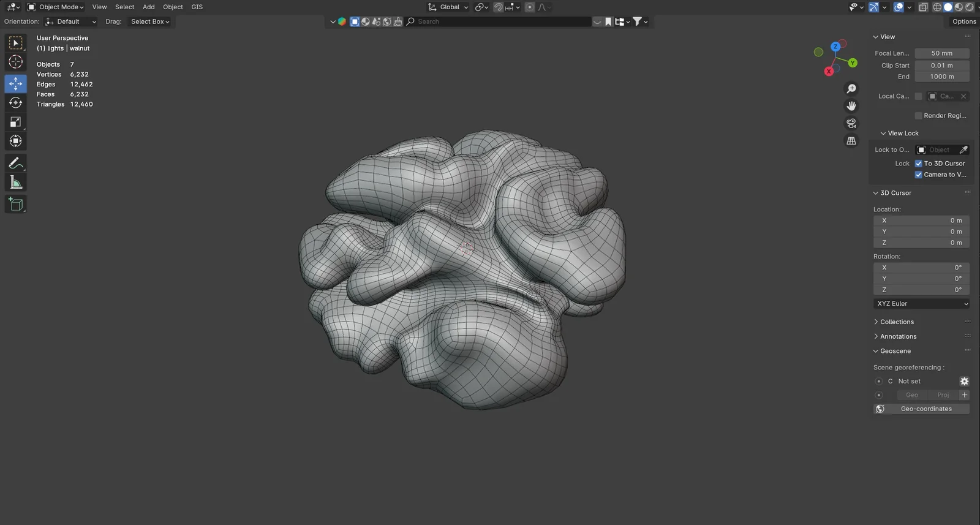Activate the Rotate tool
Image resolution: width=980 pixels, height=525 pixels.
tap(16, 103)
